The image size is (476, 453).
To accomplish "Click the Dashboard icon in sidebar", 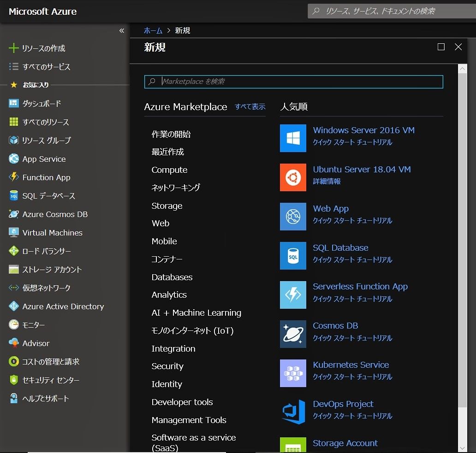I will [x=13, y=103].
